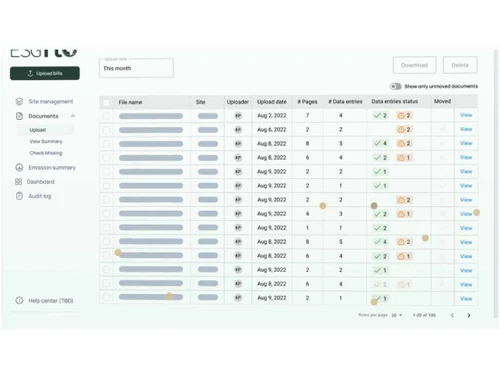Click the Delete button
The width and height of the screenshot is (500, 375).
[x=460, y=65]
